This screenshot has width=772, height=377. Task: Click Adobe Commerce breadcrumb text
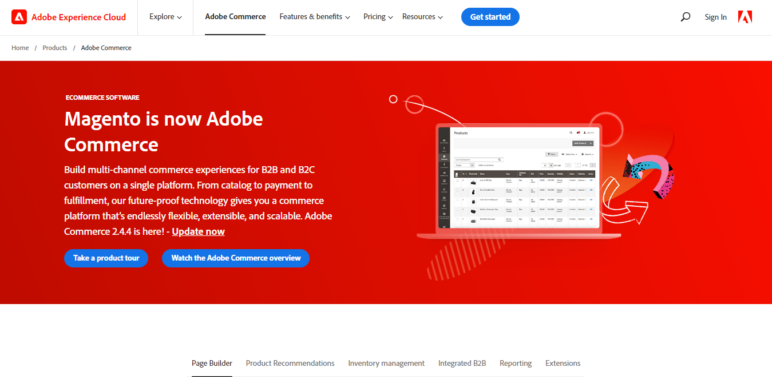pyautogui.click(x=106, y=48)
